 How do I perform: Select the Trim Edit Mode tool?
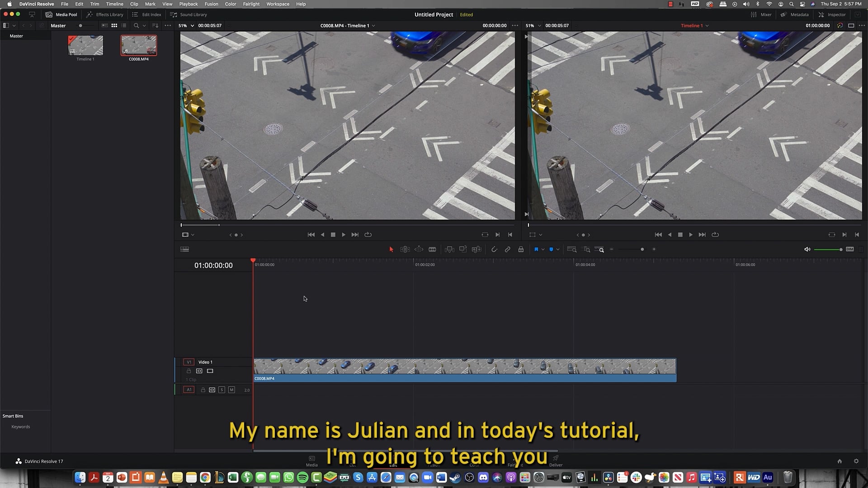(405, 249)
